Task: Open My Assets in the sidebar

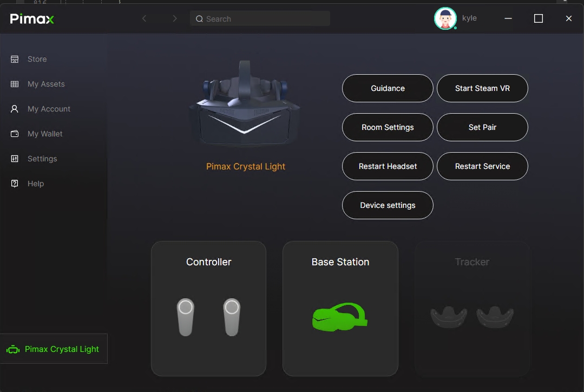Action: click(46, 84)
